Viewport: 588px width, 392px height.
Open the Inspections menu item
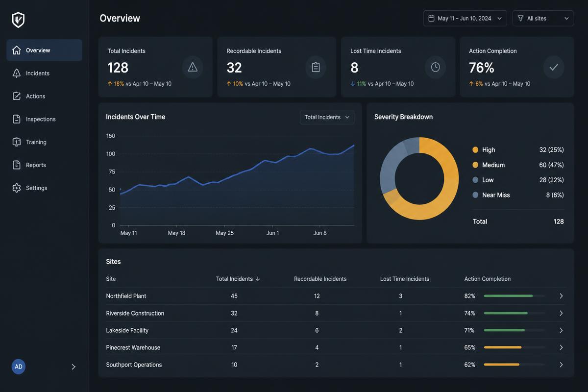[44, 119]
